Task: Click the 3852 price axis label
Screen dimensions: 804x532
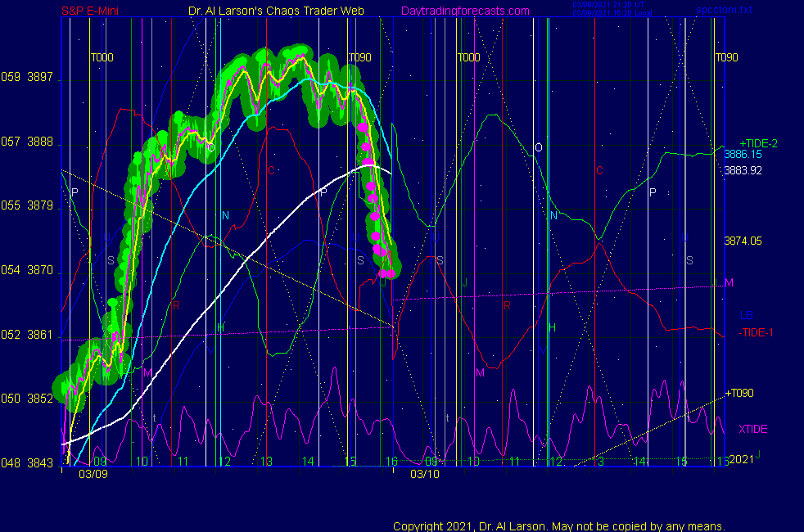Action: pos(40,399)
